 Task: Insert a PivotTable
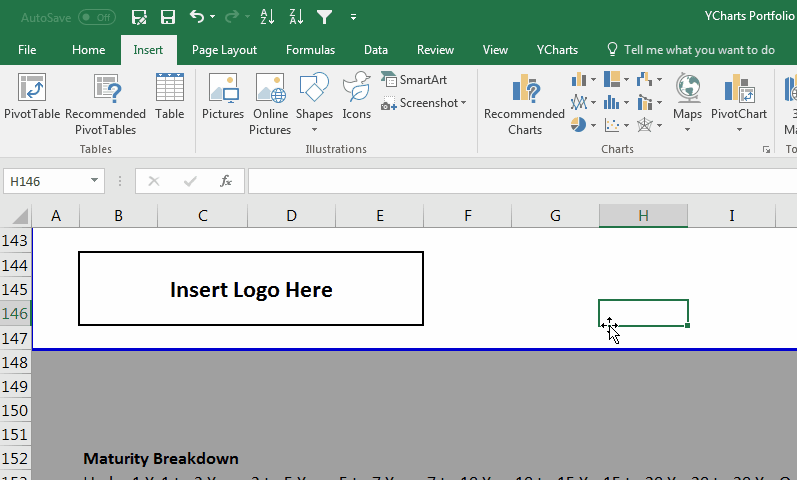tap(32, 97)
